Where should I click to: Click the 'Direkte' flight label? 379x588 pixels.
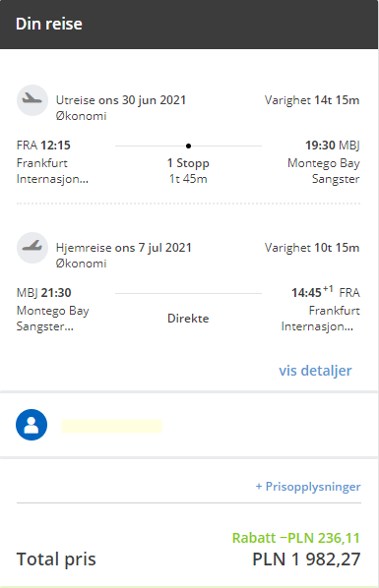[x=188, y=319]
